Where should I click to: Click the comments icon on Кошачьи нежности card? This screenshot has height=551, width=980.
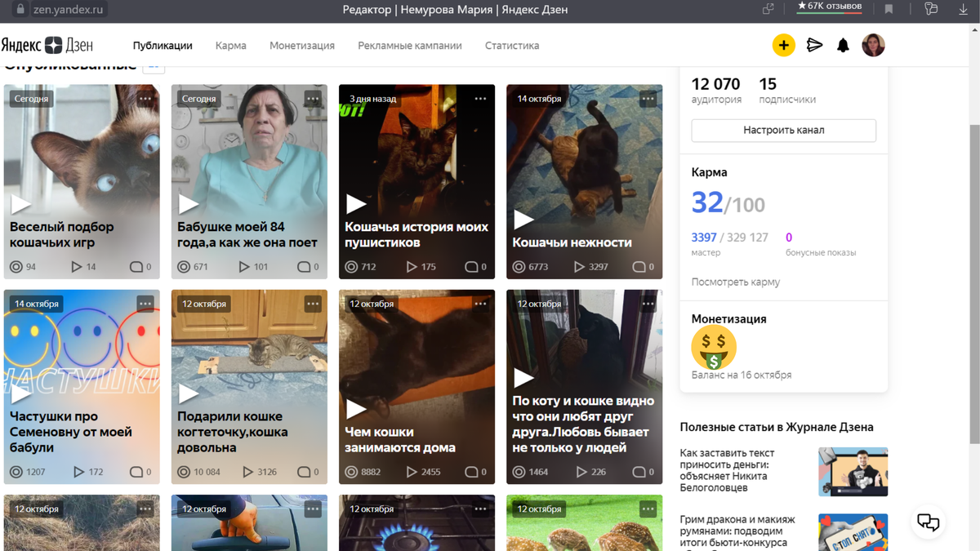[x=639, y=267]
